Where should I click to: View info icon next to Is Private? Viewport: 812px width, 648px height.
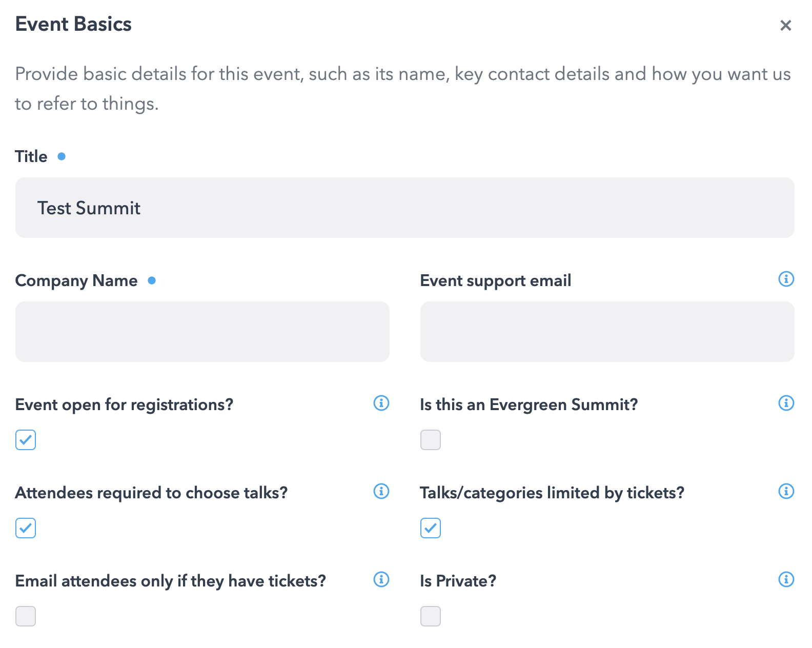point(786,579)
